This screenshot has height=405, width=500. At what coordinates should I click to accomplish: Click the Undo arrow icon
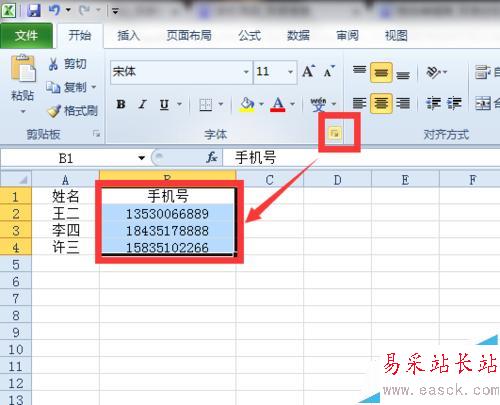point(54,10)
